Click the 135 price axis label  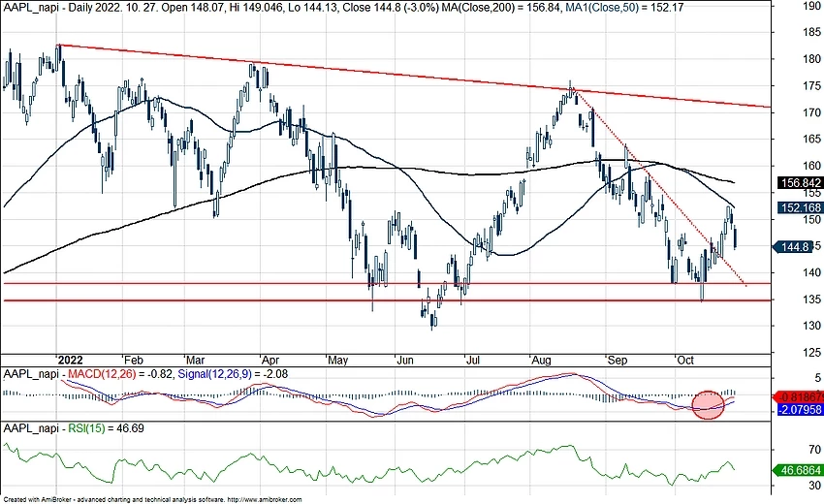point(812,299)
